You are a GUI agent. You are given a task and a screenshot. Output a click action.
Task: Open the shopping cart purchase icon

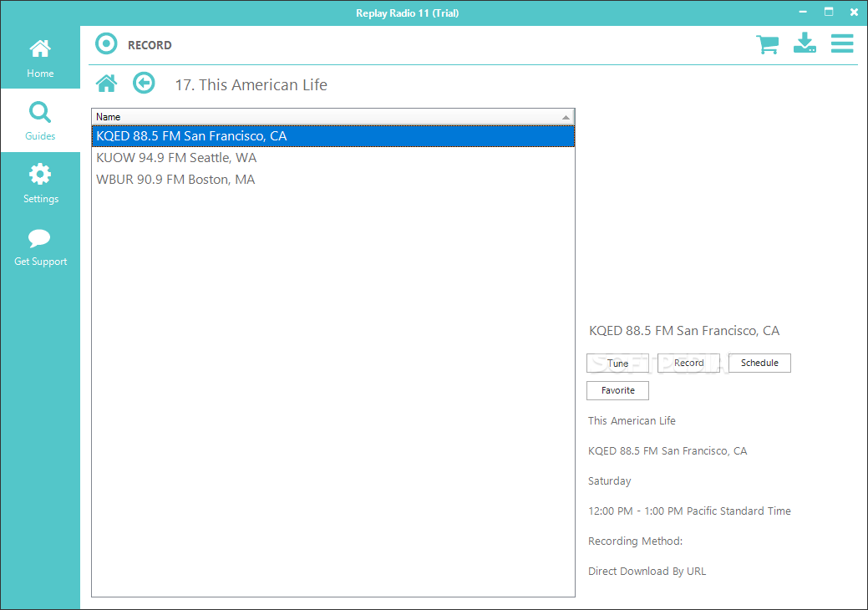point(767,43)
